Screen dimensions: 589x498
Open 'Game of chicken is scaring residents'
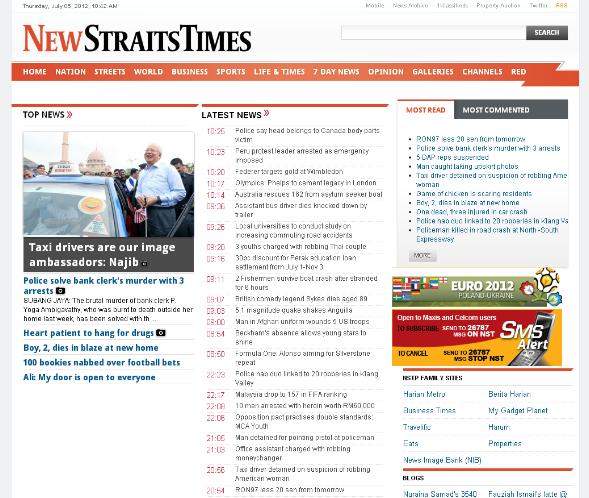pyautogui.click(x=474, y=194)
